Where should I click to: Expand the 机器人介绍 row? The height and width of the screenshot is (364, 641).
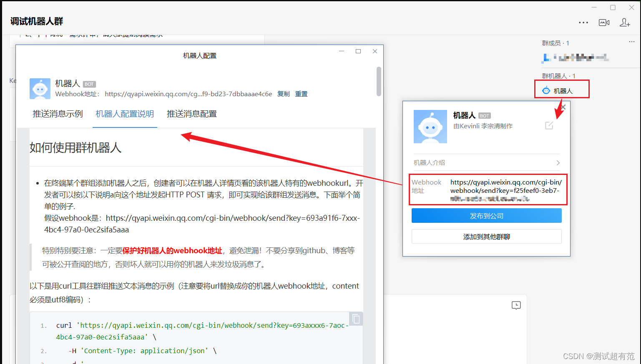pos(487,162)
